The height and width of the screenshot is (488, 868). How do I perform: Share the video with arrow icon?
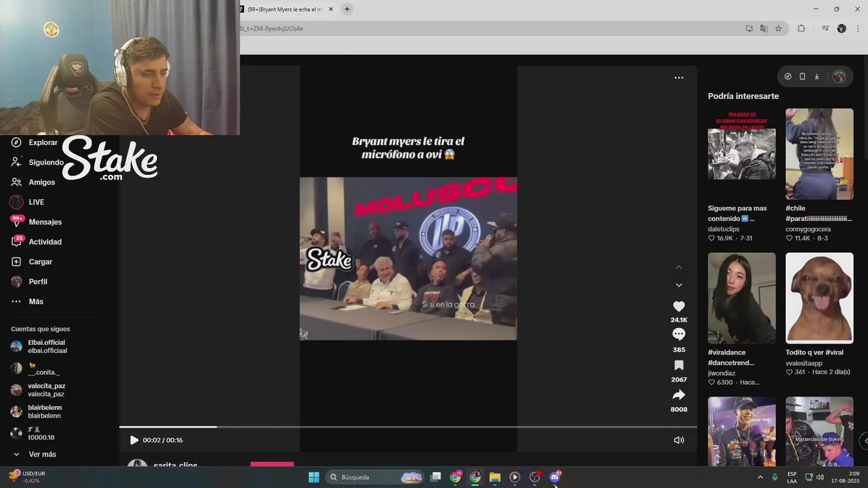679,395
